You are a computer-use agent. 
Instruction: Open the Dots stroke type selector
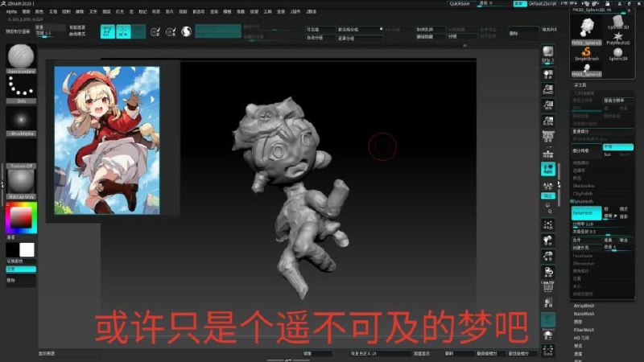[x=21, y=89]
